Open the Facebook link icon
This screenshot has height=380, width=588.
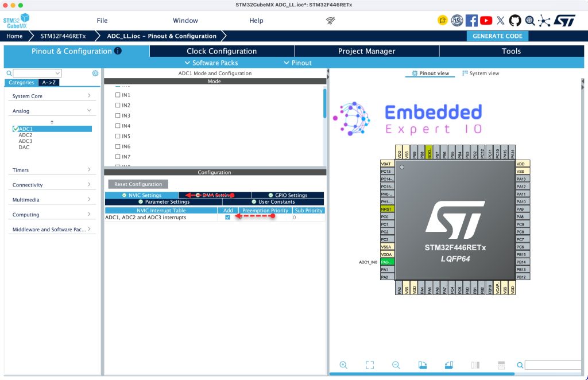click(x=471, y=21)
